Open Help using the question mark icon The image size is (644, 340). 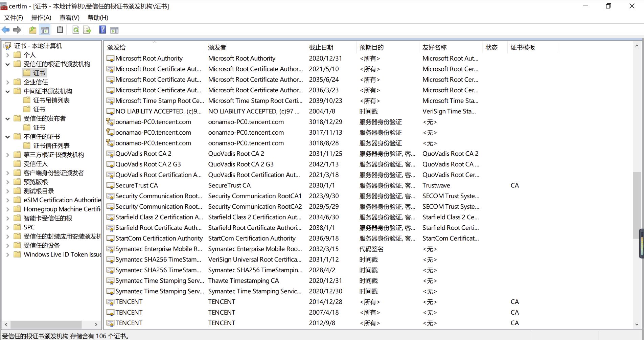click(x=102, y=30)
